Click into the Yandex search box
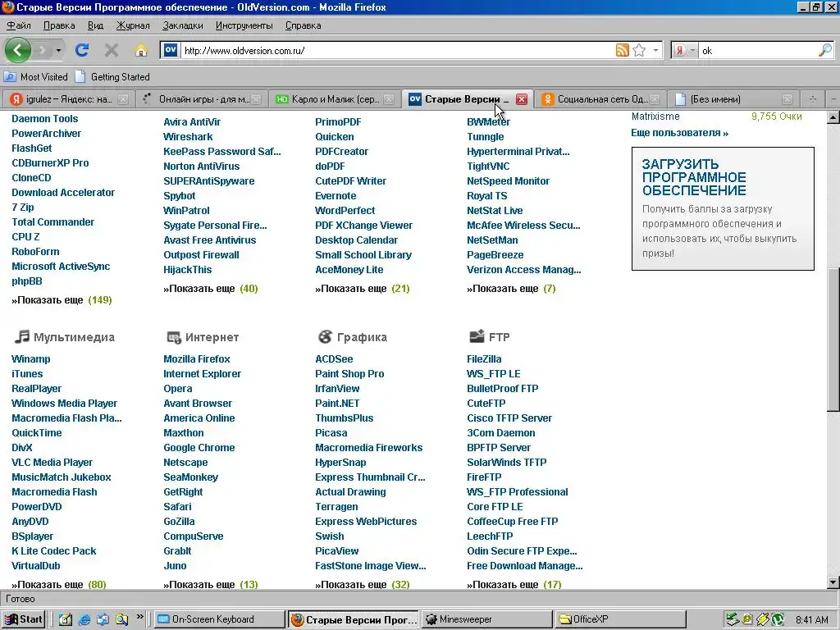Image resolution: width=840 pixels, height=630 pixels. click(x=758, y=50)
